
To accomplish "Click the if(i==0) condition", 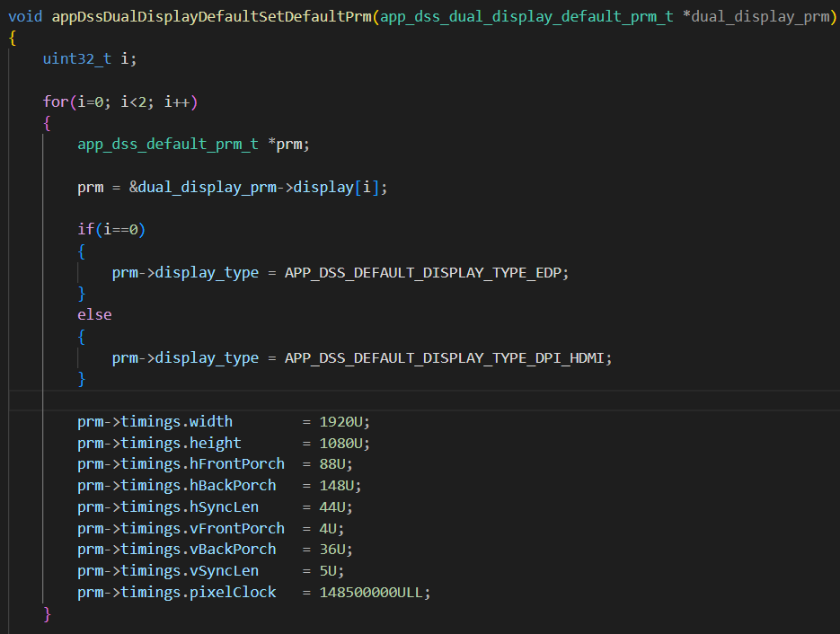I will 111,230.
